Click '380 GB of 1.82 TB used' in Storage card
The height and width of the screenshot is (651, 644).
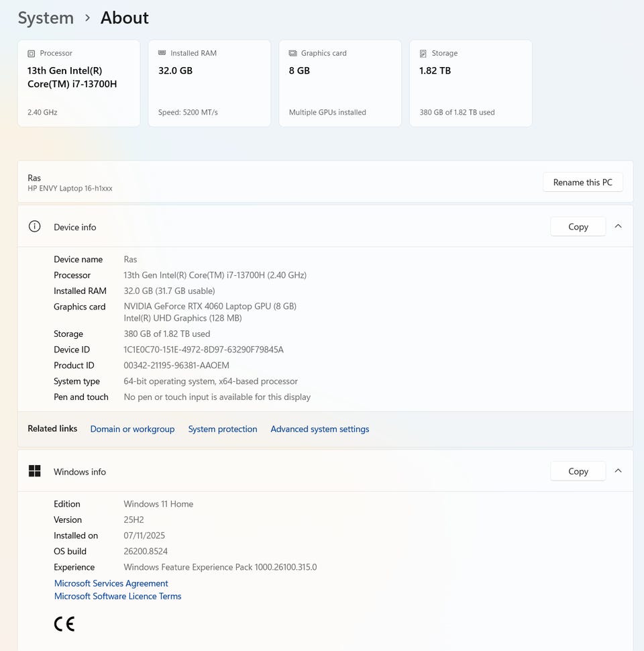pyautogui.click(x=457, y=112)
